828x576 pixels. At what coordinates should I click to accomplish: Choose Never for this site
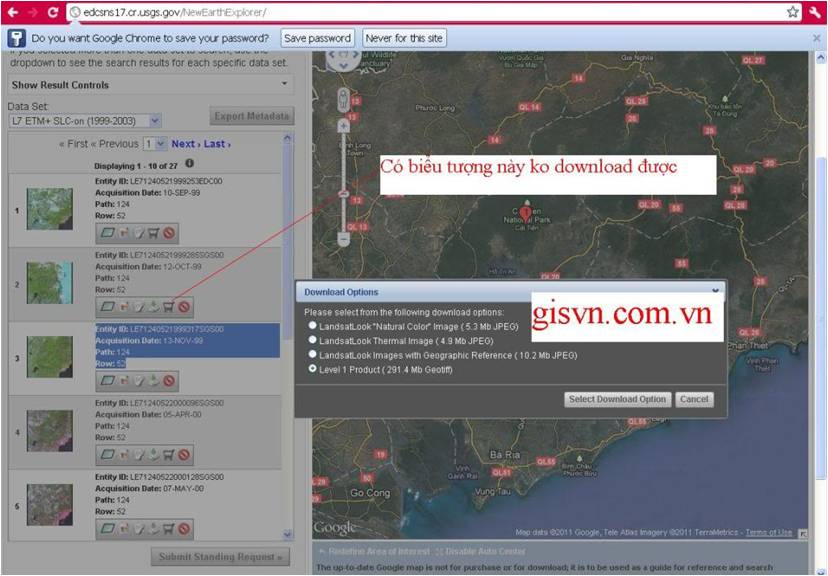point(404,38)
